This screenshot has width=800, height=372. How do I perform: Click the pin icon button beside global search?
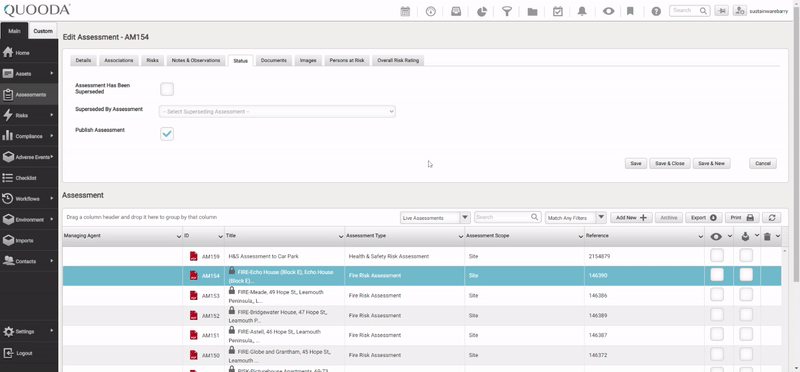point(721,11)
